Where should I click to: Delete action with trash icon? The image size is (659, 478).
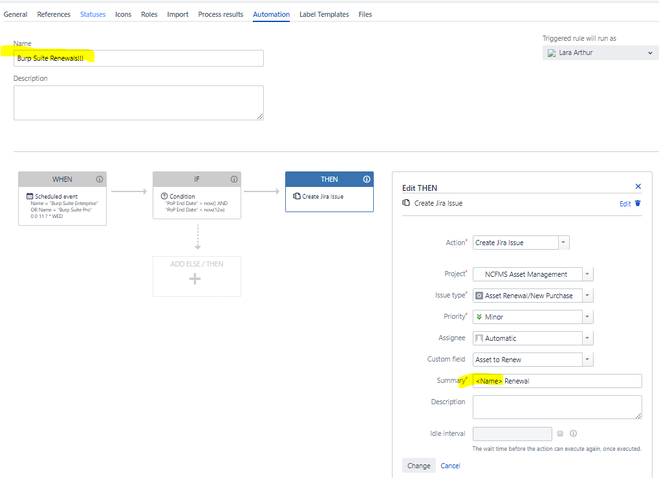click(x=638, y=203)
